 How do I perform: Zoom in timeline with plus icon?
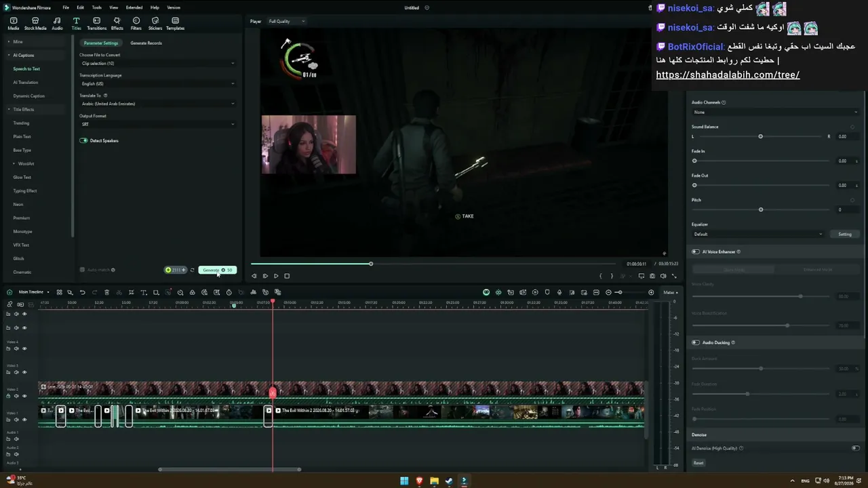pyautogui.click(x=651, y=292)
